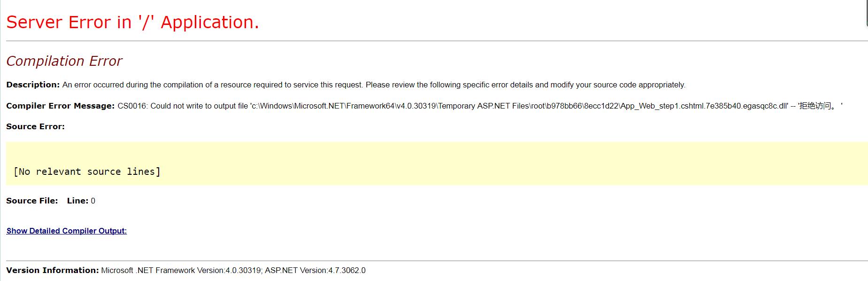This screenshot has height=281, width=868.
Task: Click the line number 0 value
Action: (93, 201)
